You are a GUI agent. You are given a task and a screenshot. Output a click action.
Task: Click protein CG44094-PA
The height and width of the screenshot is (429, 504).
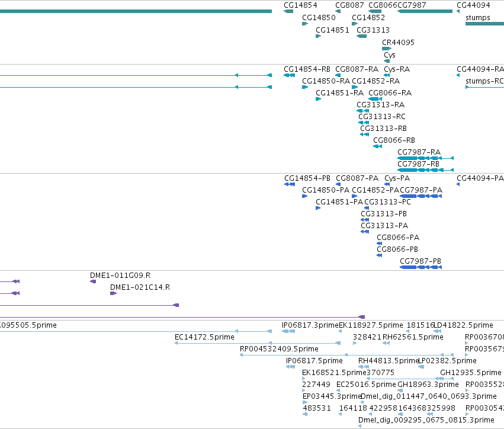pyautogui.click(x=458, y=184)
